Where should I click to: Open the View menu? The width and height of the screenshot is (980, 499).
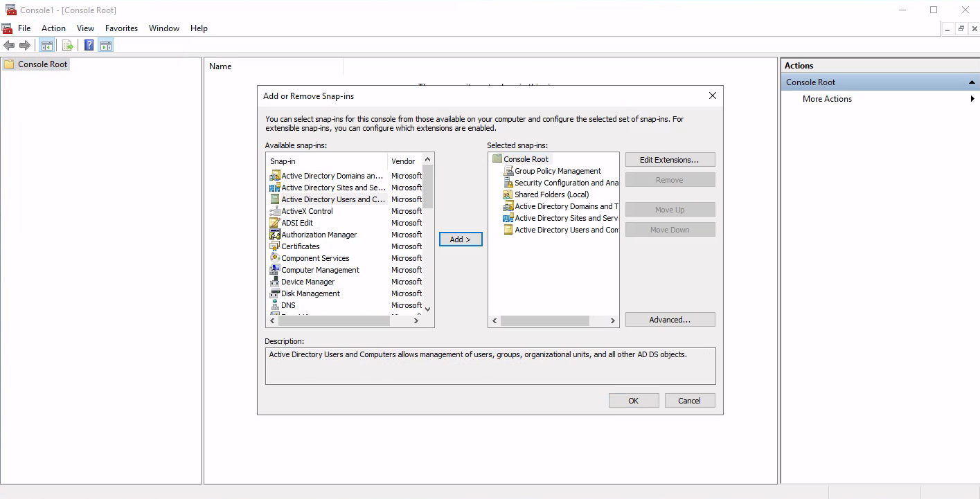click(85, 28)
